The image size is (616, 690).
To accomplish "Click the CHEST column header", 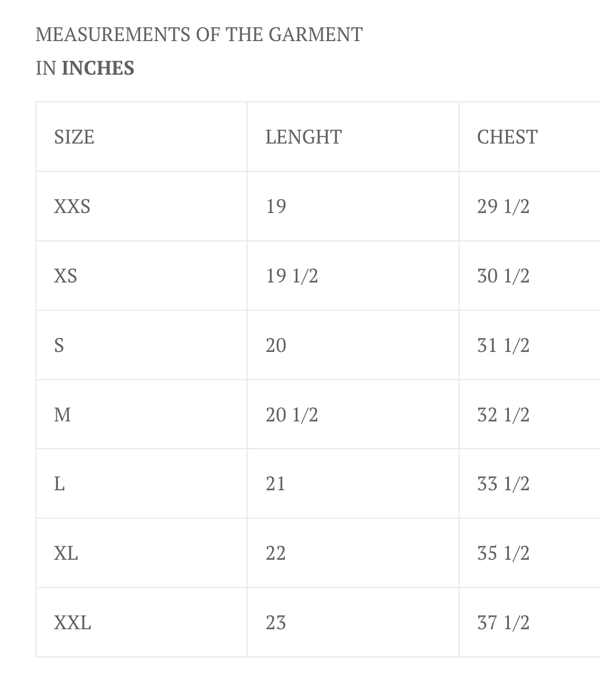I will (507, 137).
